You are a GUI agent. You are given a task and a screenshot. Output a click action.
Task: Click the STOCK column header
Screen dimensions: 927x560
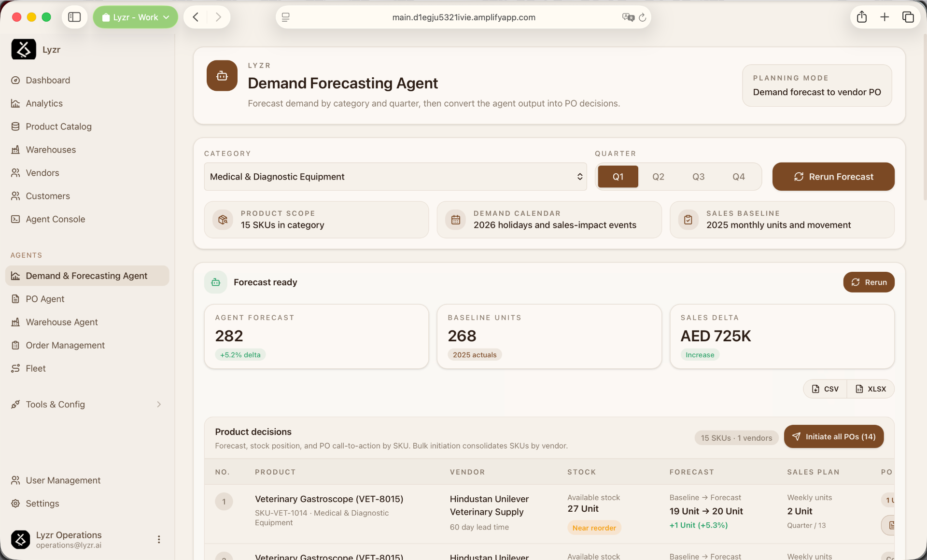click(x=581, y=472)
